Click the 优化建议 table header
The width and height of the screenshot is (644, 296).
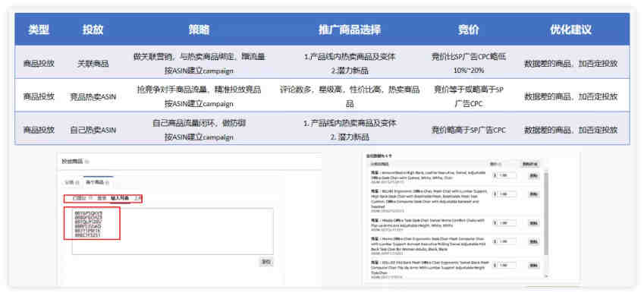click(571, 30)
